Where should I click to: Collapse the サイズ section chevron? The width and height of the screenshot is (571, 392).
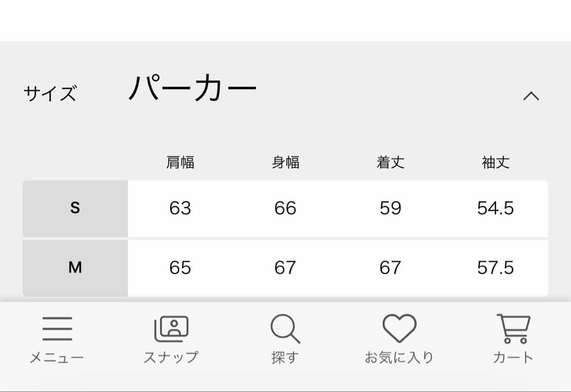point(531,96)
